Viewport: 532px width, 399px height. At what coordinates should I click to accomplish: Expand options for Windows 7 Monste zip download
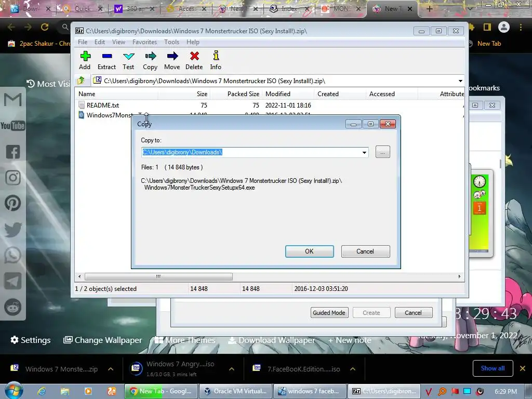[111, 369]
